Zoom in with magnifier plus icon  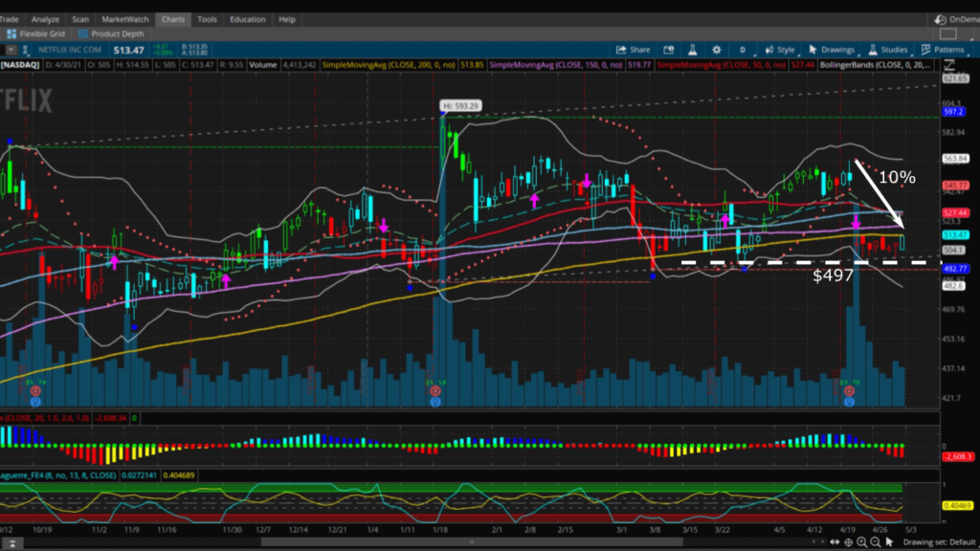(x=862, y=542)
